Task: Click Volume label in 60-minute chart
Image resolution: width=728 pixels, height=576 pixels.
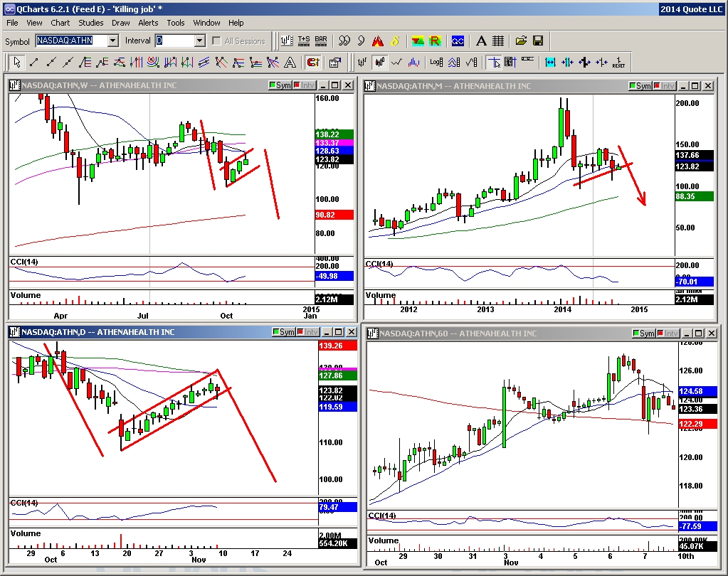Action: tap(383, 540)
